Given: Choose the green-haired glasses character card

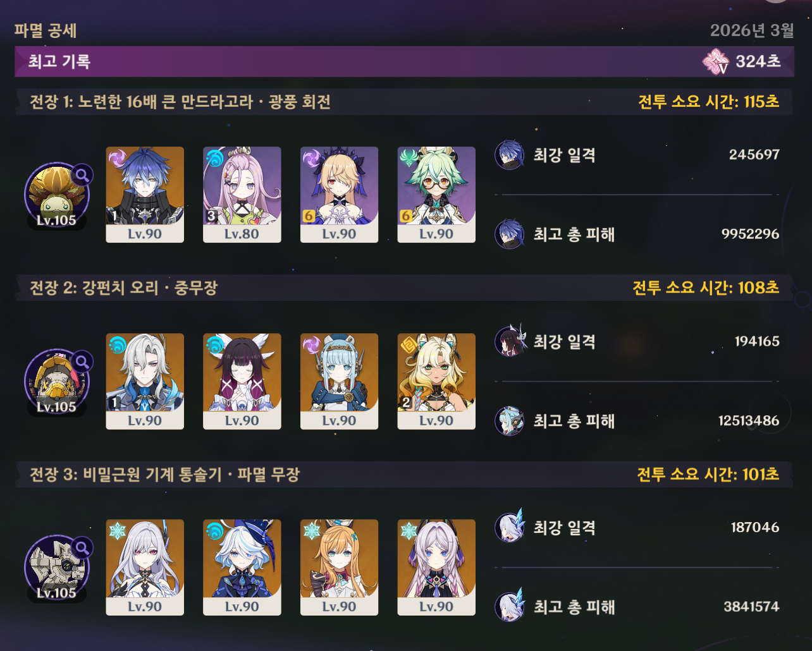Looking at the screenshot, I should 436,195.
